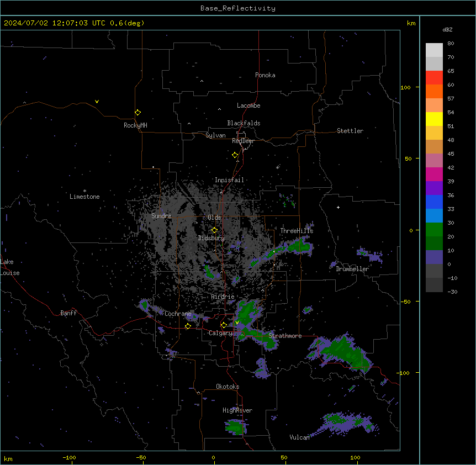Click the yellow V marker northeast of Calgary
Viewport: 476px width, 465px height.
point(237,323)
